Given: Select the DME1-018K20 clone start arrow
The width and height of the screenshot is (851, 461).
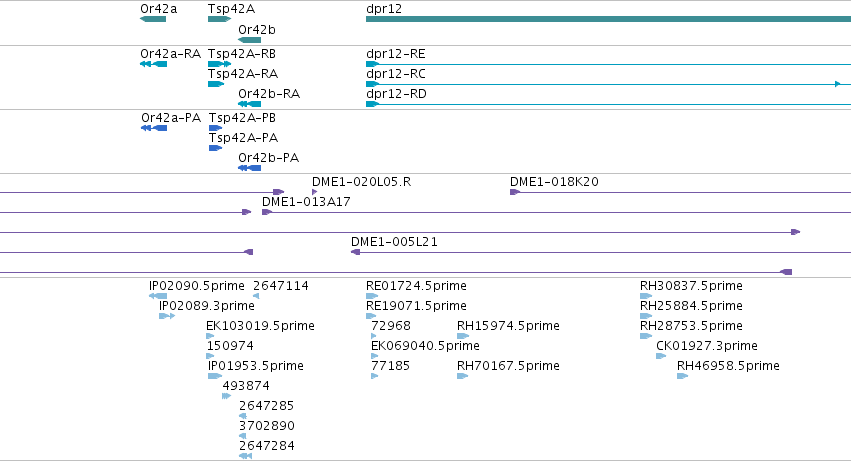Looking at the screenshot, I should tap(515, 192).
